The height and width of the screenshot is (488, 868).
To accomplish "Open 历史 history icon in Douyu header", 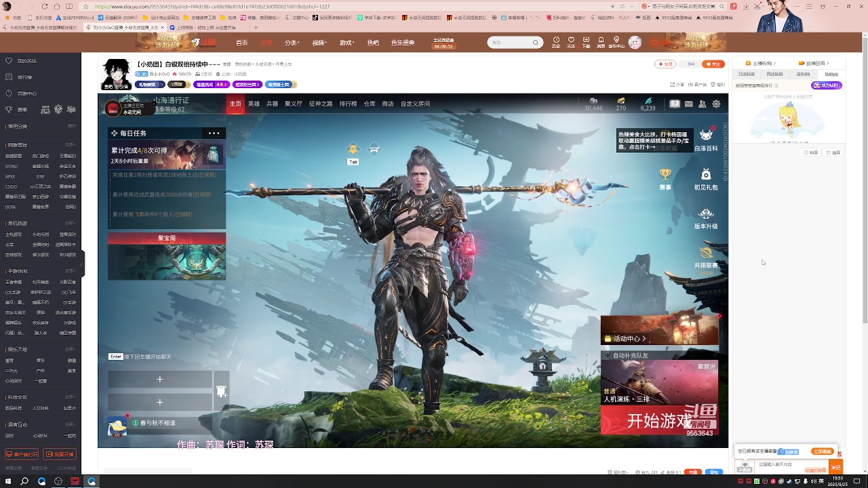I will point(556,42).
